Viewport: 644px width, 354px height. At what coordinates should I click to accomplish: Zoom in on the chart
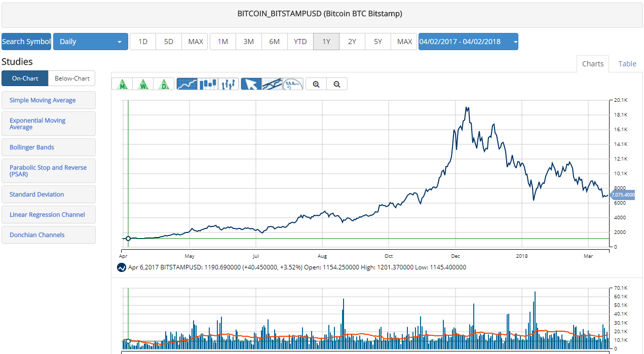coord(316,84)
